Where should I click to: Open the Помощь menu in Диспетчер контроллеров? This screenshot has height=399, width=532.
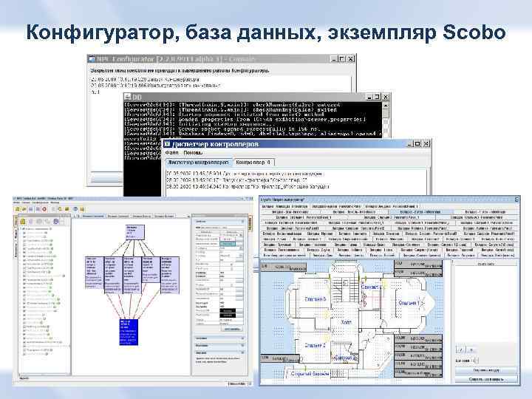(193, 153)
